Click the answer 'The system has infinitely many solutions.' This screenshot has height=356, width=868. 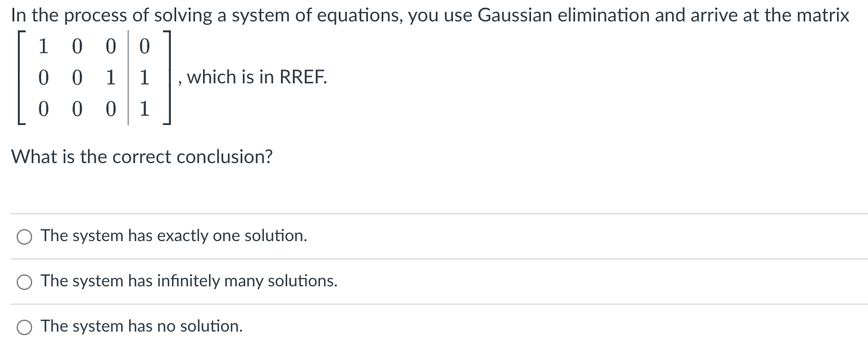(x=189, y=282)
